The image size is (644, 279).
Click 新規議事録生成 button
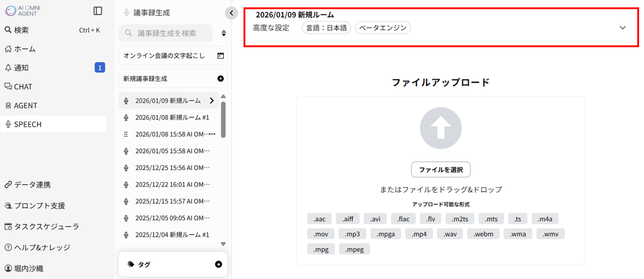(173, 78)
